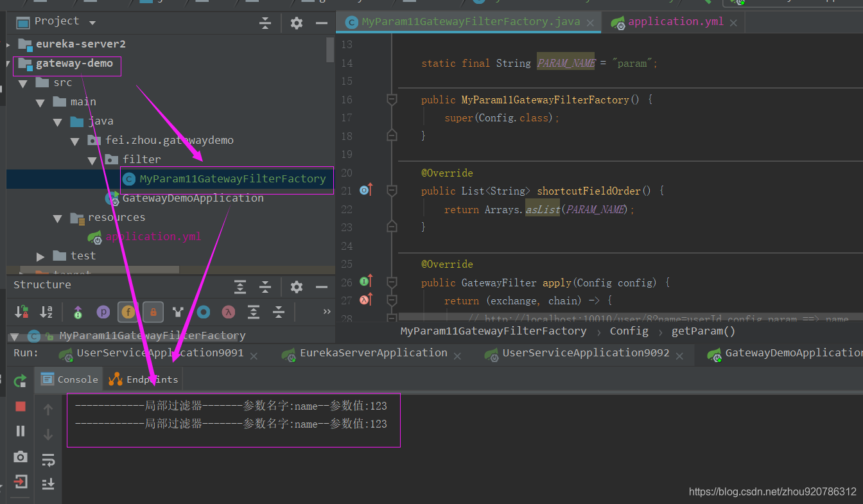863x504 pixels.
Task: Collapse the main folder
Action: click(40, 102)
